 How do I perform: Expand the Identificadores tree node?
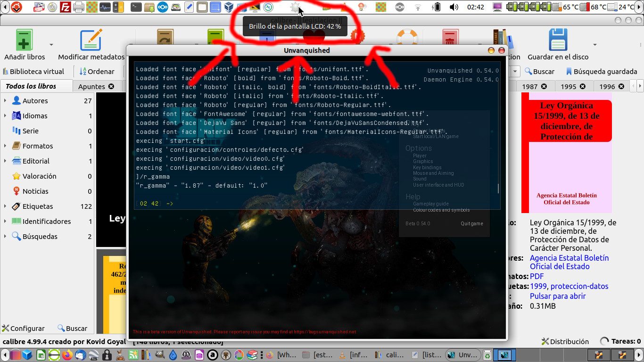[x=5, y=221]
